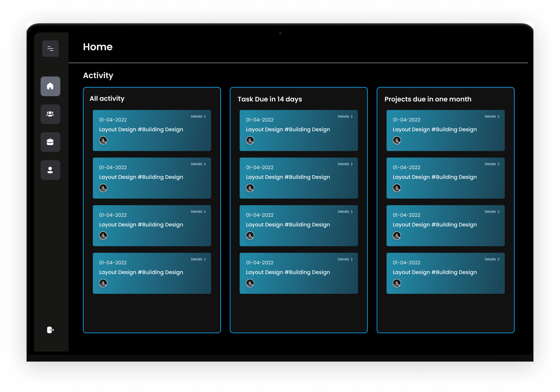The width and height of the screenshot is (560, 392).
Task: Expand Details chevron on first Task Due card
Action: [352, 116]
